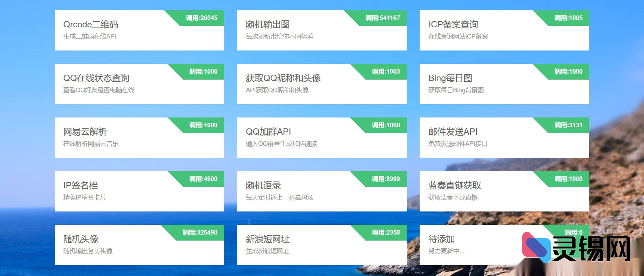The image size is (644, 276).
Task: Click the 调用:4600 badge
Action: pyautogui.click(x=203, y=179)
